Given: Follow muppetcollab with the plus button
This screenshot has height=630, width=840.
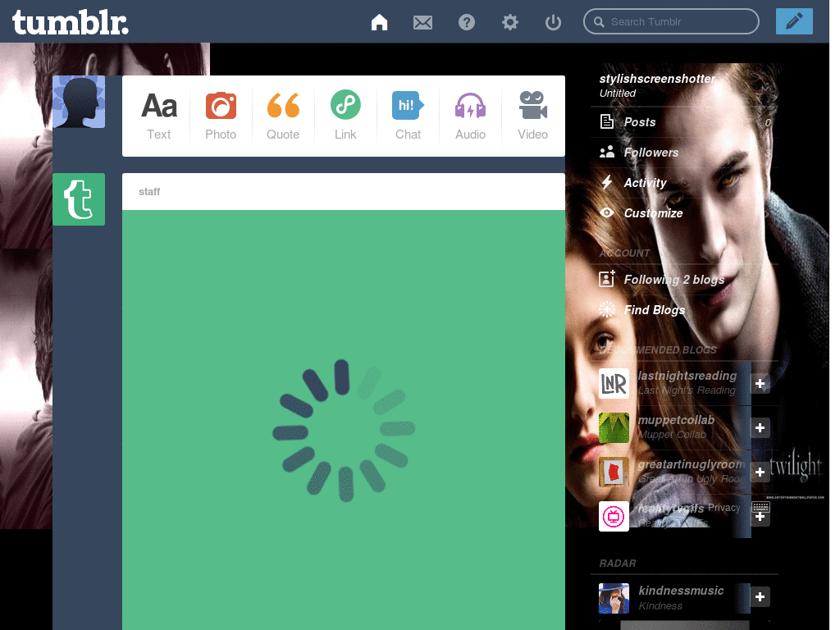Looking at the screenshot, I should (x=760, y=427).
